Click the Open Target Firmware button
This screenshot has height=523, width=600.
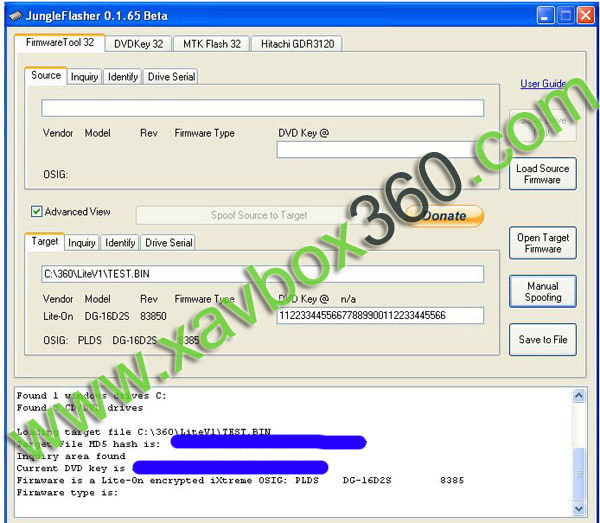click(x=542, y=243)
